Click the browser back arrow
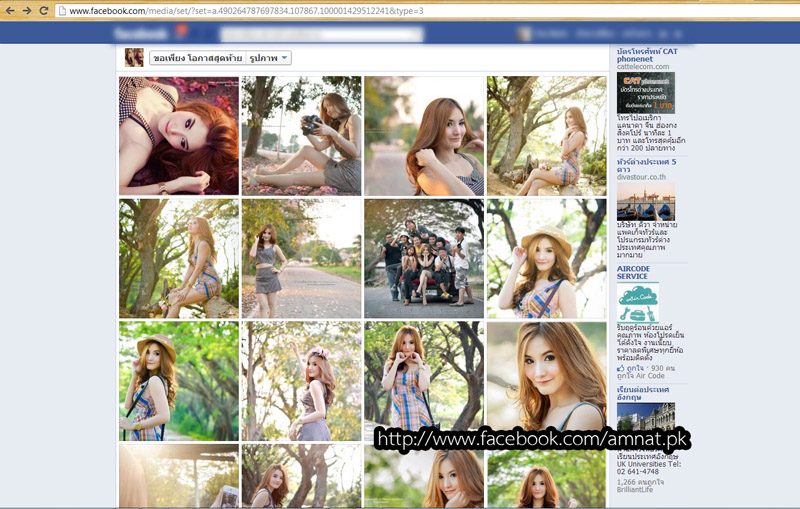 point(10,10)
